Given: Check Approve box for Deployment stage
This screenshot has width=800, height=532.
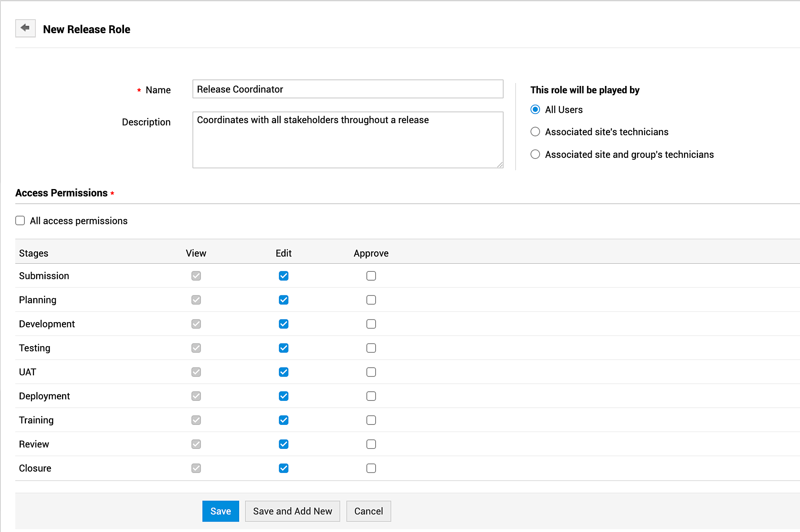Looking at the screenshot, I should point(371,396).
